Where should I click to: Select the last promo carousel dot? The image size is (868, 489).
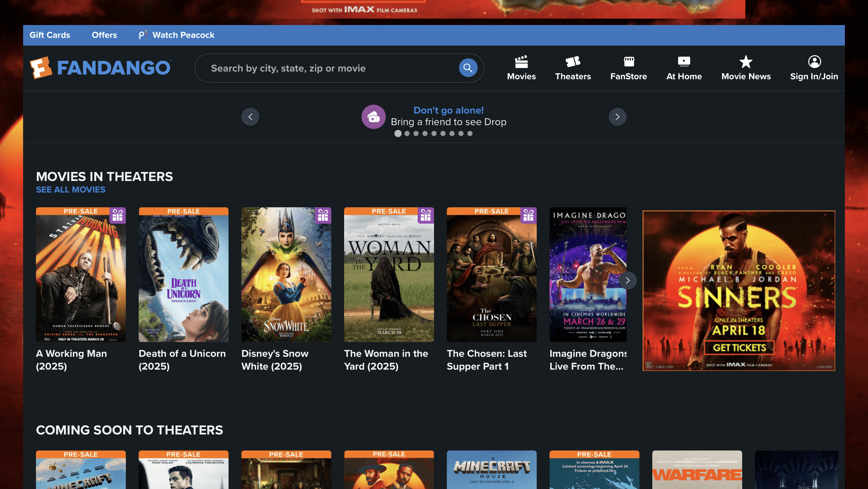pos(470,134)
